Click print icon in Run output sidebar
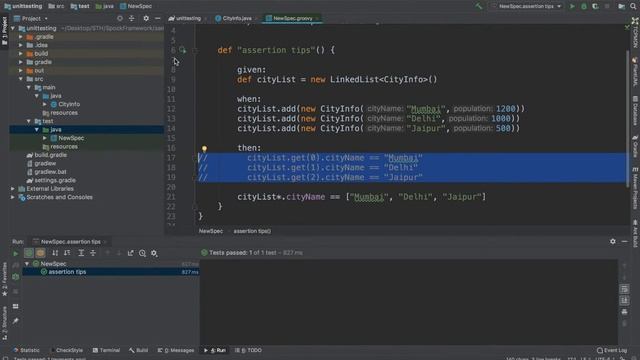 click(624, 312)
